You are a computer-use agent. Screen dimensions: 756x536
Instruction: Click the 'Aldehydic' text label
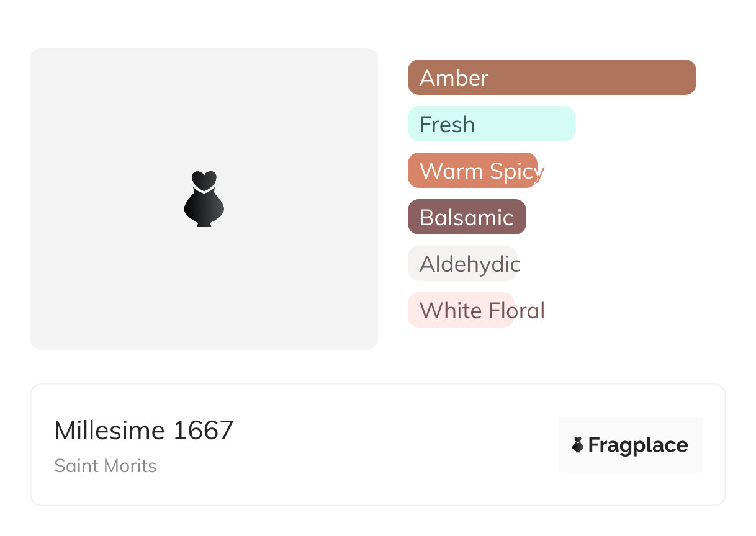tap(470, 264)
